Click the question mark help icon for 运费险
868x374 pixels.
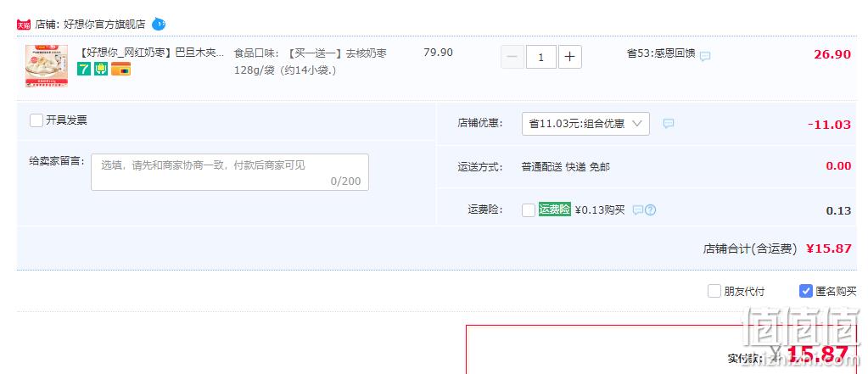tap(651, 210)
